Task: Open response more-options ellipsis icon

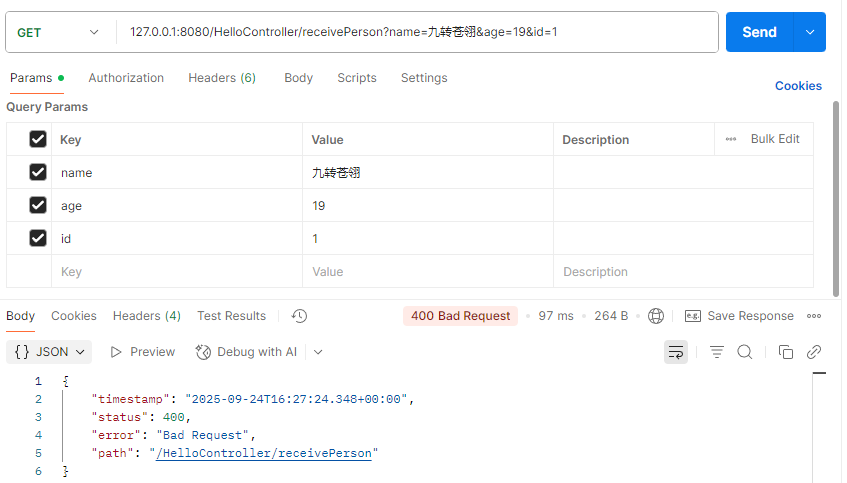Action: [x=814, y=316]
